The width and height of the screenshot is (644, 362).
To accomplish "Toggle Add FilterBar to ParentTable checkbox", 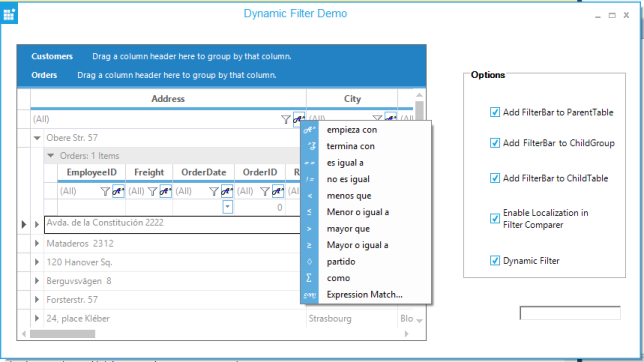I will pos(495,112).
